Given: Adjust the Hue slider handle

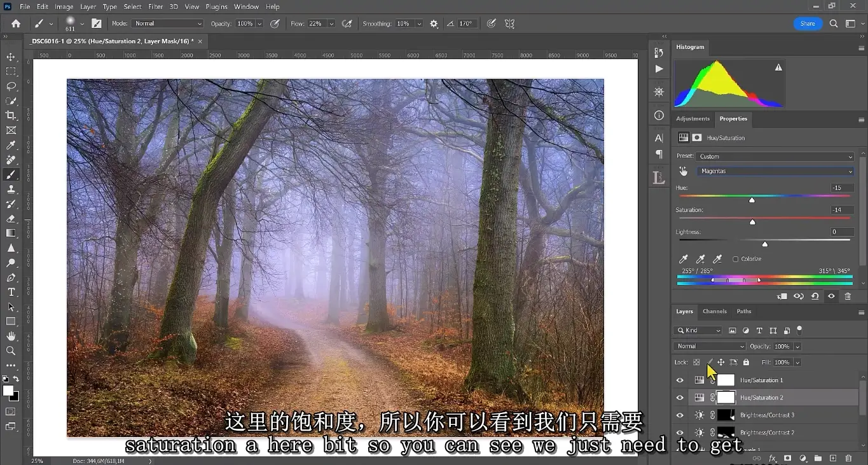Looking at the screenshot, I should tap(752, 200).
